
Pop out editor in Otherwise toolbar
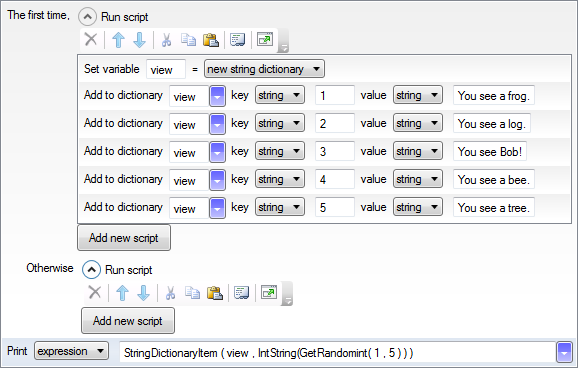[269, 292]
